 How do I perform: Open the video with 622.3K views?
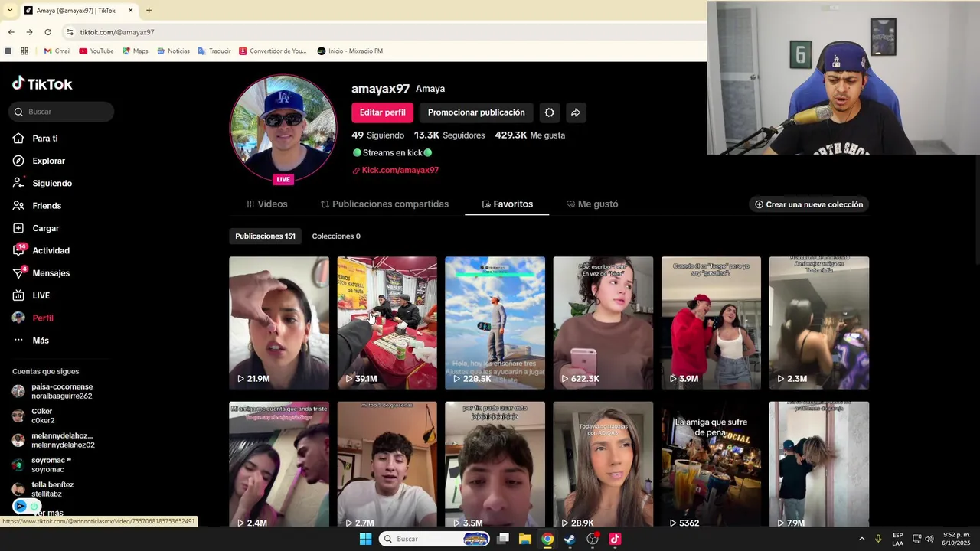[603, 322]
